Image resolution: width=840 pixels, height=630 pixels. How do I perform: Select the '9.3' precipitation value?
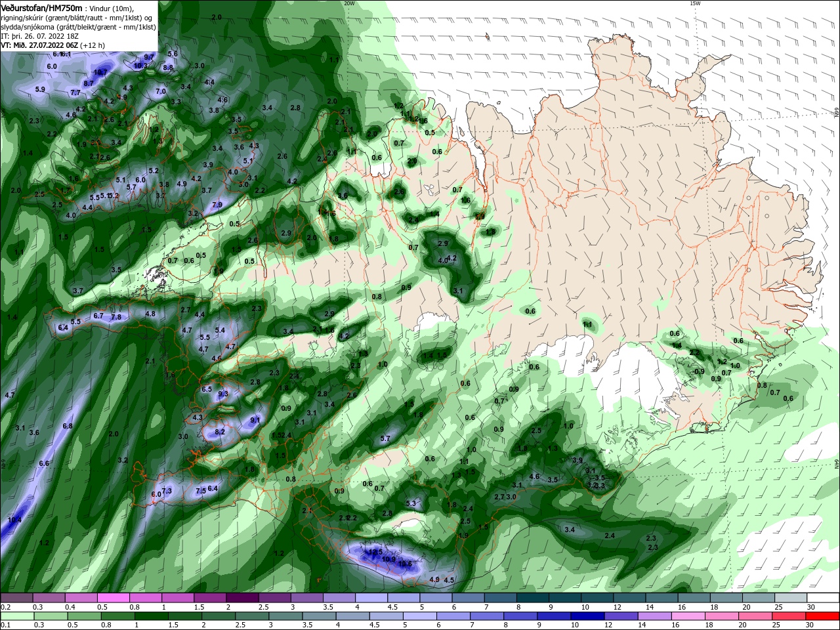[x=223, y=394]
